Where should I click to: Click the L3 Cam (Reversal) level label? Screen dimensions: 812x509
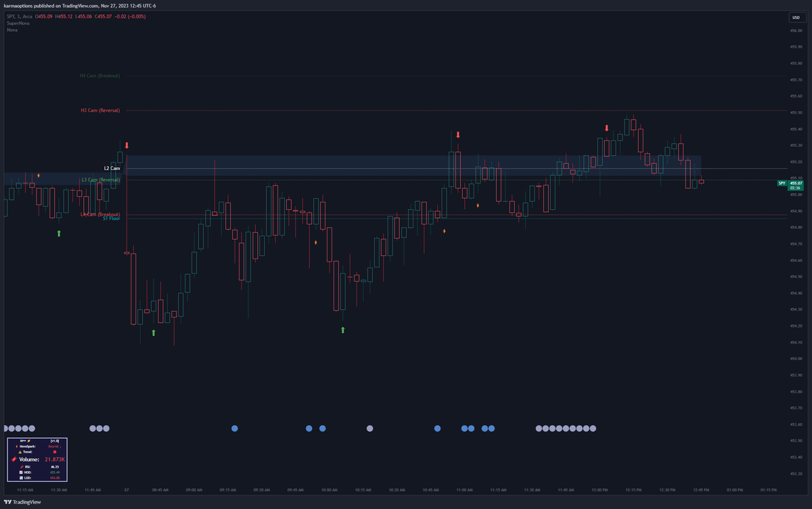click(x=100, y=180)
